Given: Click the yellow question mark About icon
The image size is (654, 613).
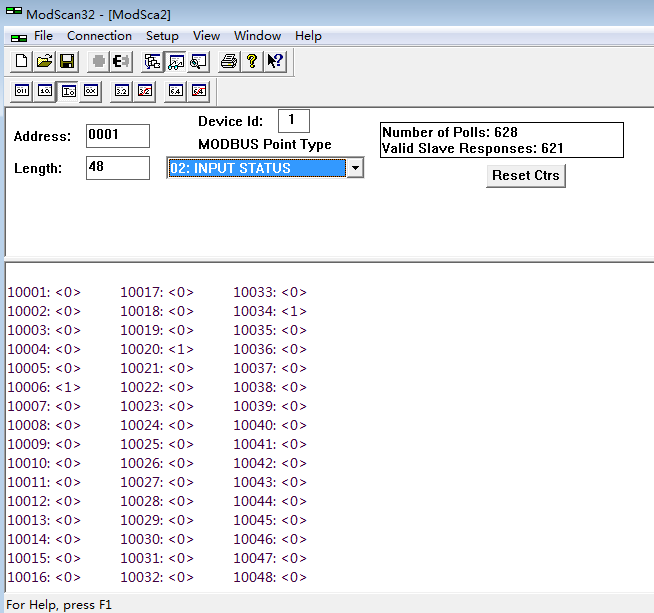Looking at the screenshot, I should pyautogui.click(x=252, y=61).
